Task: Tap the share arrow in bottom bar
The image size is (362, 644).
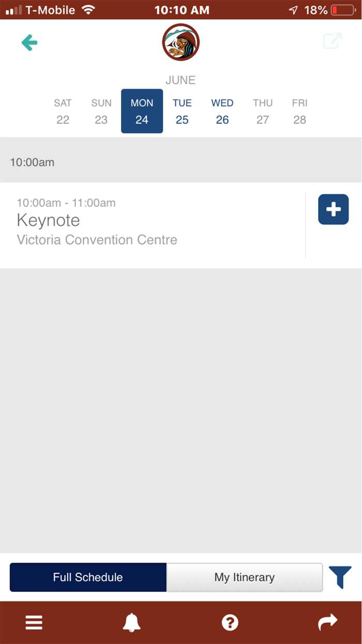Action: pyautogui.click(x=328, y=622)
